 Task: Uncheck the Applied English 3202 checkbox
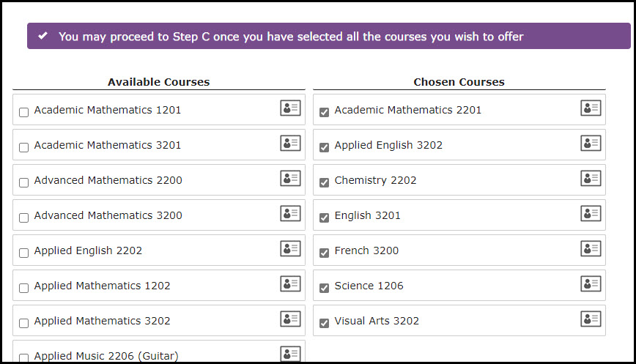click(324, 147)
